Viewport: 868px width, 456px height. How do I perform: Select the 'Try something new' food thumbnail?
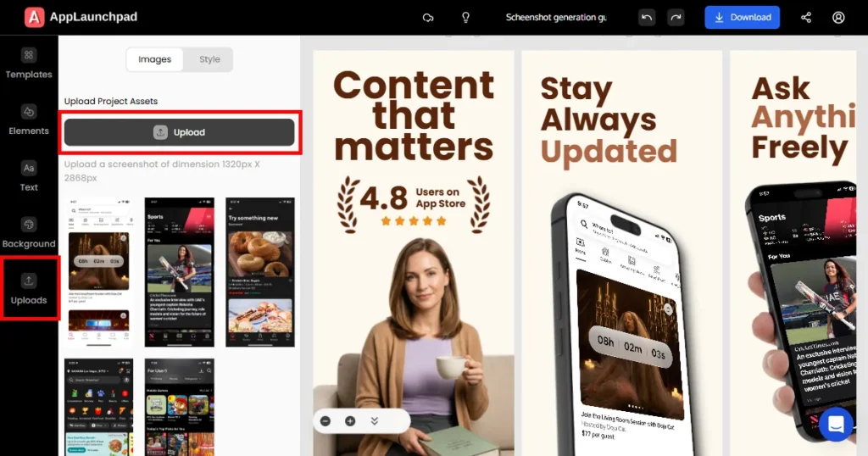pos(259,272)
